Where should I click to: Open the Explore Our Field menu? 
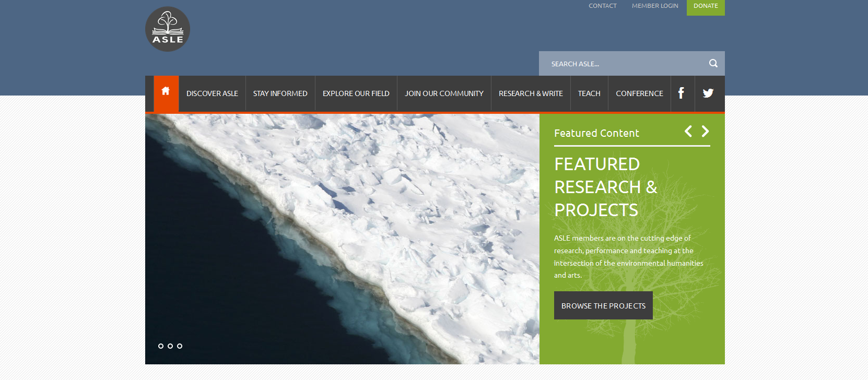click(x=356, y=93)
